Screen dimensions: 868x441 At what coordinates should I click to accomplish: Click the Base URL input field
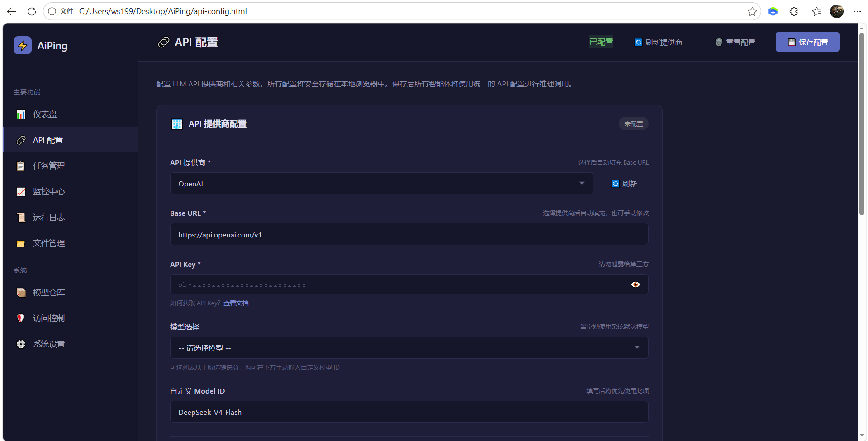(409, 234)
